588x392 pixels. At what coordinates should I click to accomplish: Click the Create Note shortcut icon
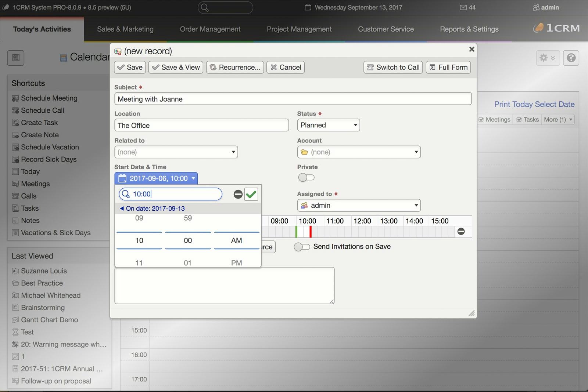(15, 135)
